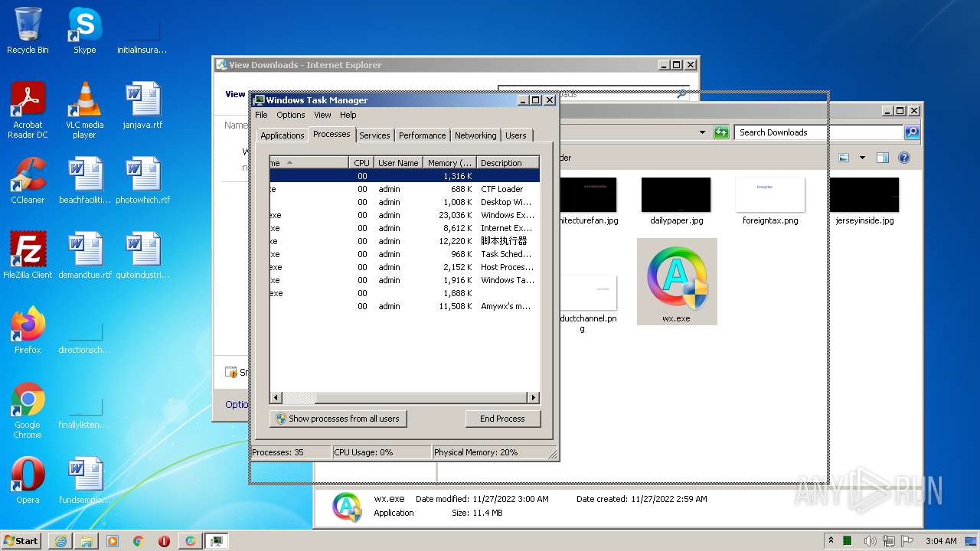Click the clock in the system tray

(x=942, y=540)
